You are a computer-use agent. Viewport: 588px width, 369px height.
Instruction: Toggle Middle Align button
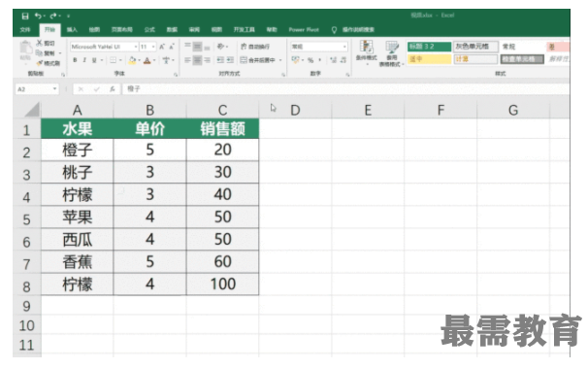pos(197,47)
